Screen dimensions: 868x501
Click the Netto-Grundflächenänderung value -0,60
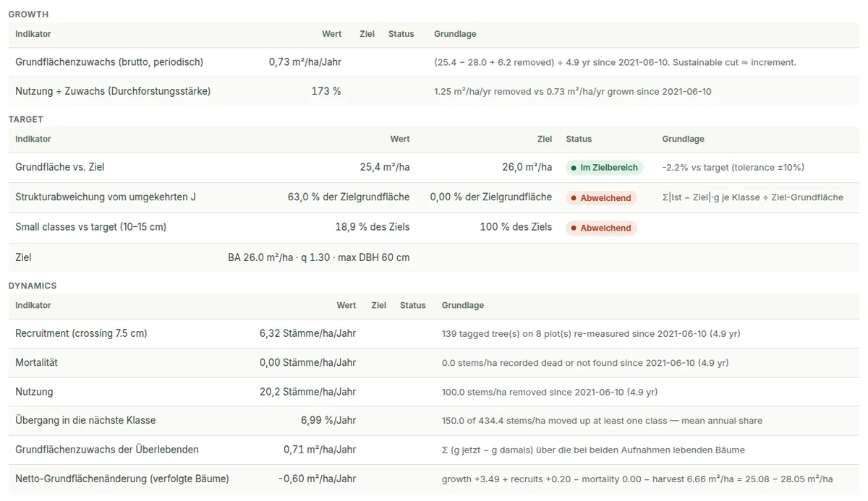(x=317, y=479)
